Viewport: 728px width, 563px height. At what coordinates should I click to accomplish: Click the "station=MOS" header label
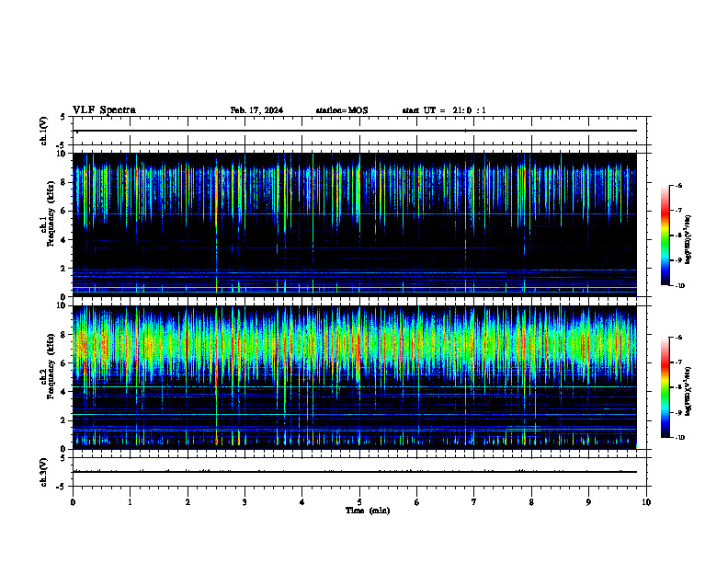[x=342, y=110]
